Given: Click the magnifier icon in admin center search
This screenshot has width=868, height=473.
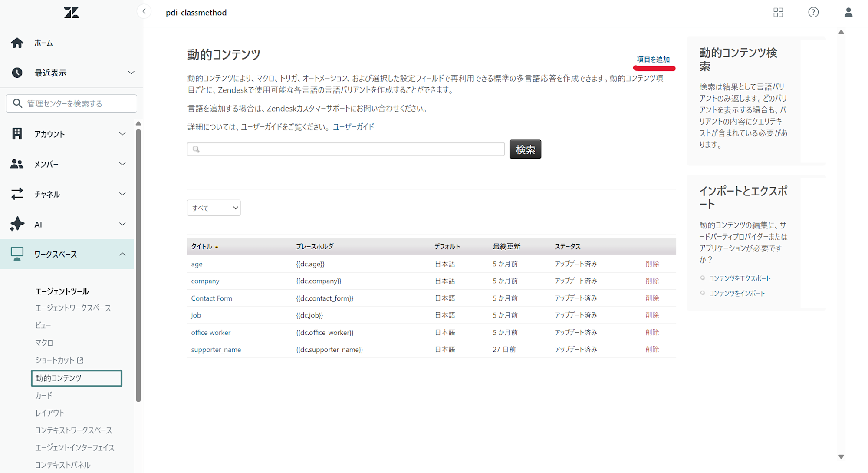Looking at the screenshot, I should tap(17, 103).
